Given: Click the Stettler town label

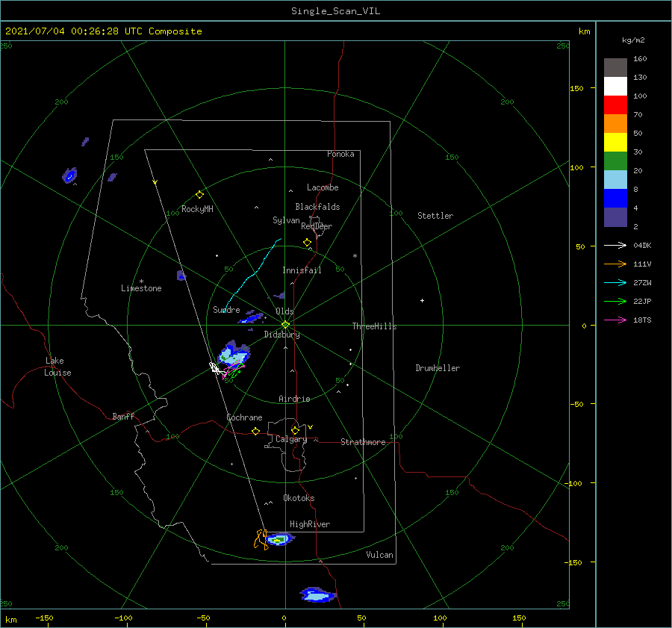Looking at the screenshot, I should (435, 216).
